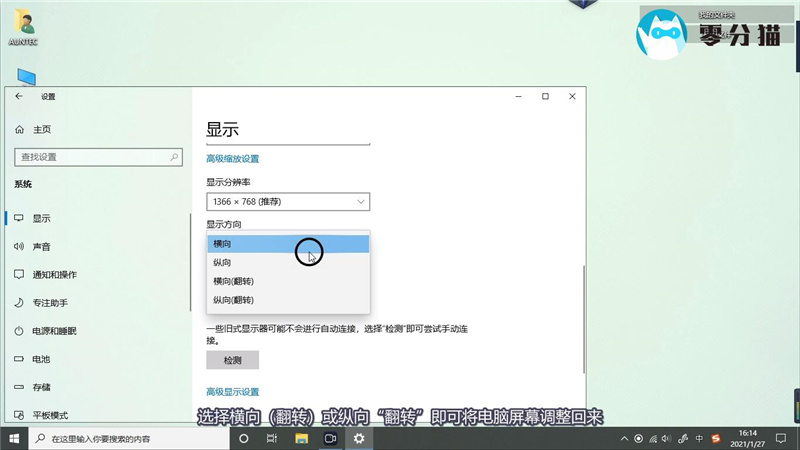
Task: Open 平板模式 tablet mode settings
Action: (50, 415)
